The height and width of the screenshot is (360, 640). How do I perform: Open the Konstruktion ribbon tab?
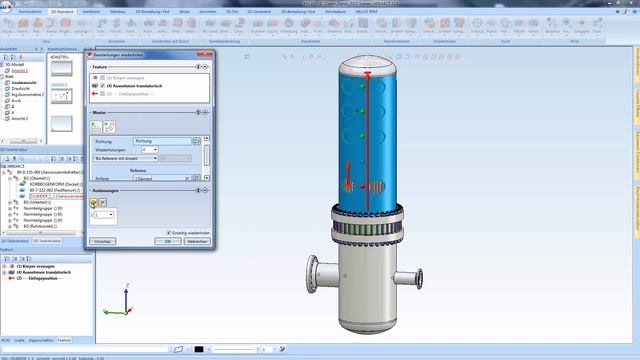click(30, 12)
